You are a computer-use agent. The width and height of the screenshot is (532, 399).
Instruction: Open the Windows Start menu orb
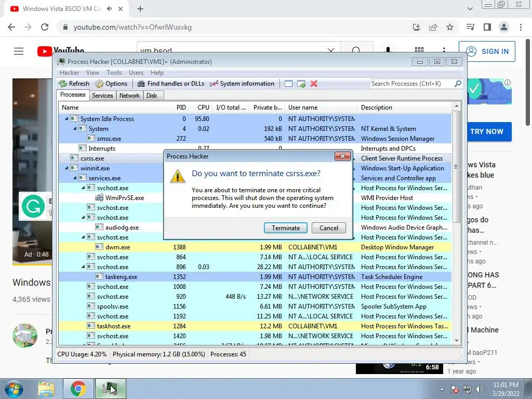14,389
